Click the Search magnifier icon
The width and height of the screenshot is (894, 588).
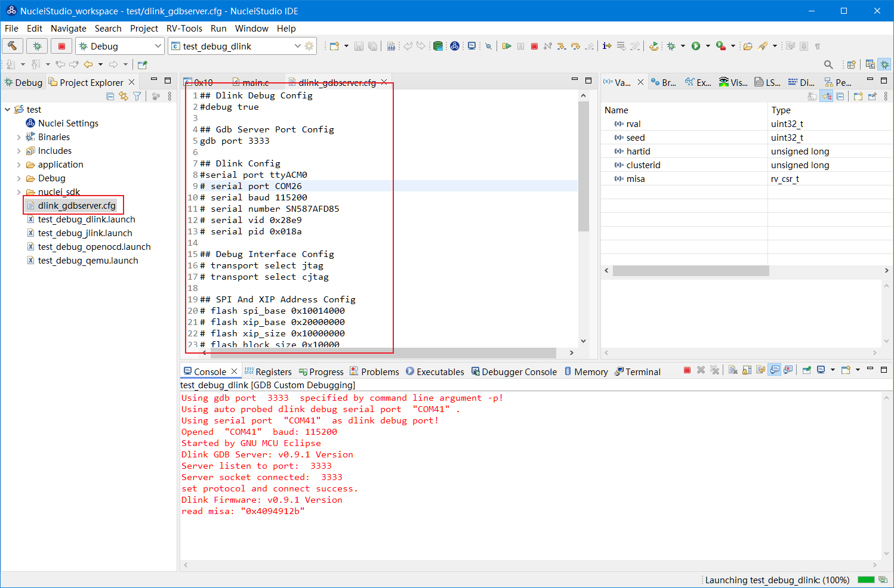coord(828,64)
